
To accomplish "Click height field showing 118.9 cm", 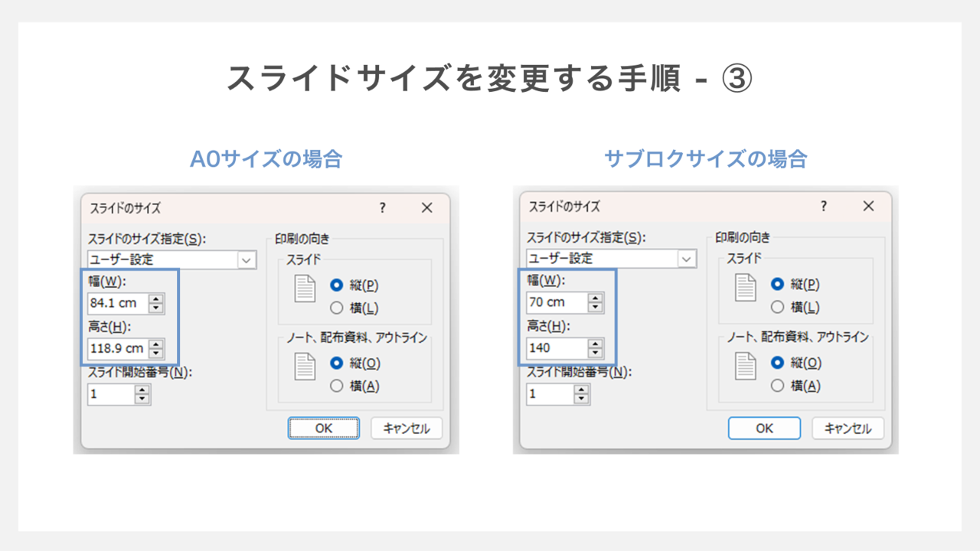I will pyautogui.click(x=118, y=349).
